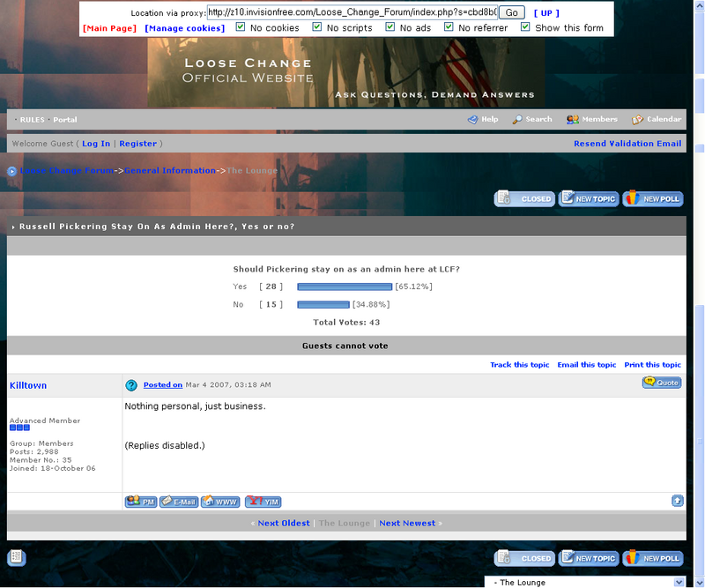
Task: Click the proxy URL input field
Action: (352, 12)
